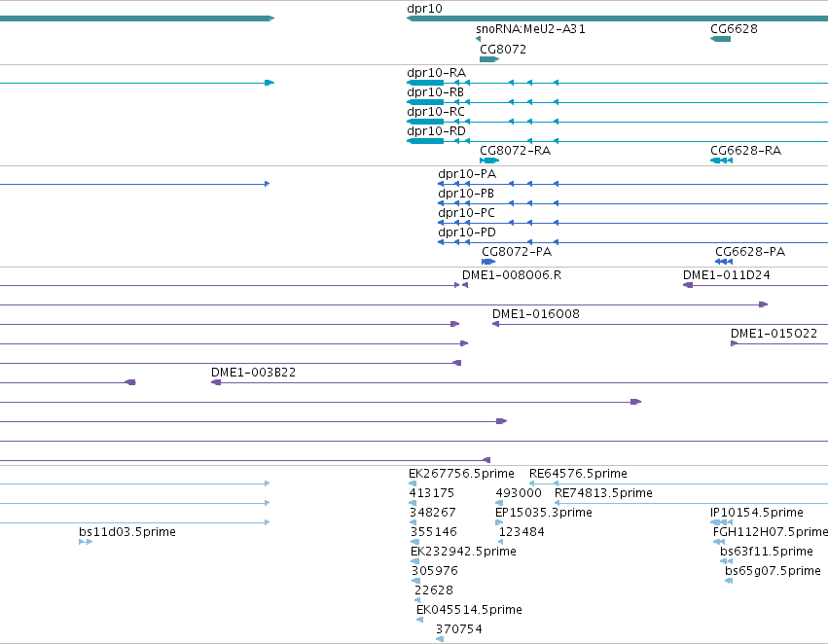
Task: Select clone DME1-011D24
Action: point(726,275)
